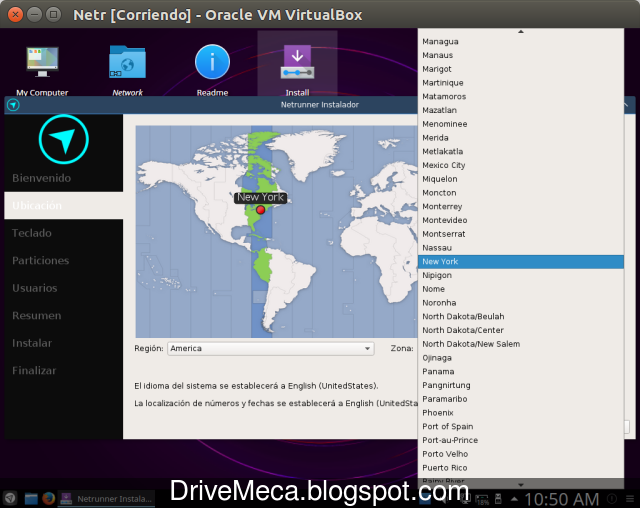
Task: Choose Puerto Rico zone
Action: pyautogui.click(x=521, y=468)
